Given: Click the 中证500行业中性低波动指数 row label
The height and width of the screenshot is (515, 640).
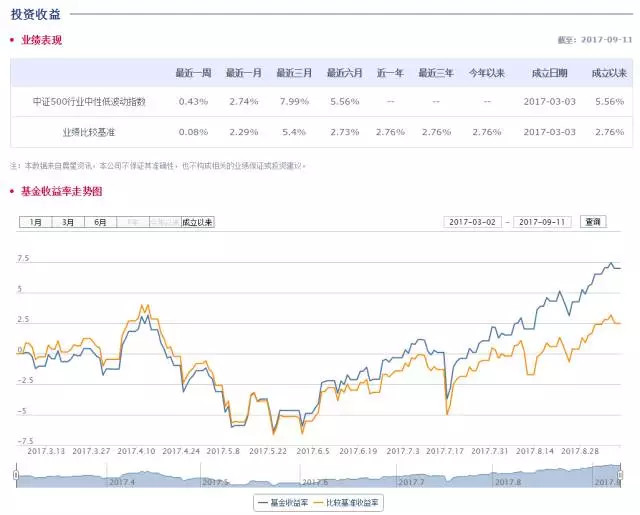Looking at the screenshot, I should click(x=89, y=101).
